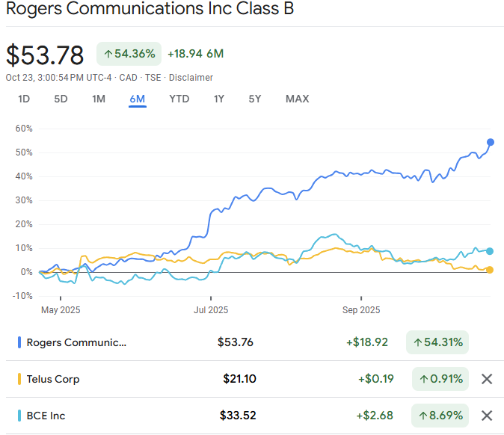Click the Telus yellow color indicator
The height and width of the screenshot is (435, 504).
point(19,379)
